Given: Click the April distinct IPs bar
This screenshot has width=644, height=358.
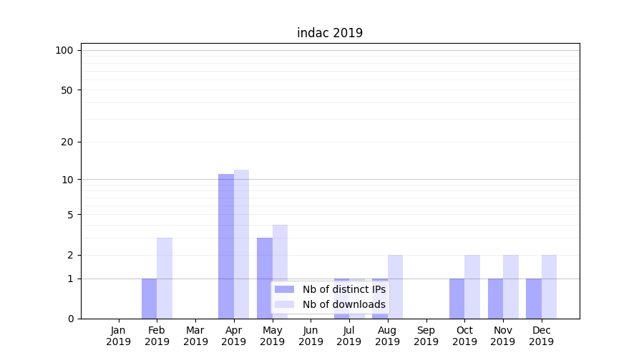Looking at the screenshot, I should 226,246.
